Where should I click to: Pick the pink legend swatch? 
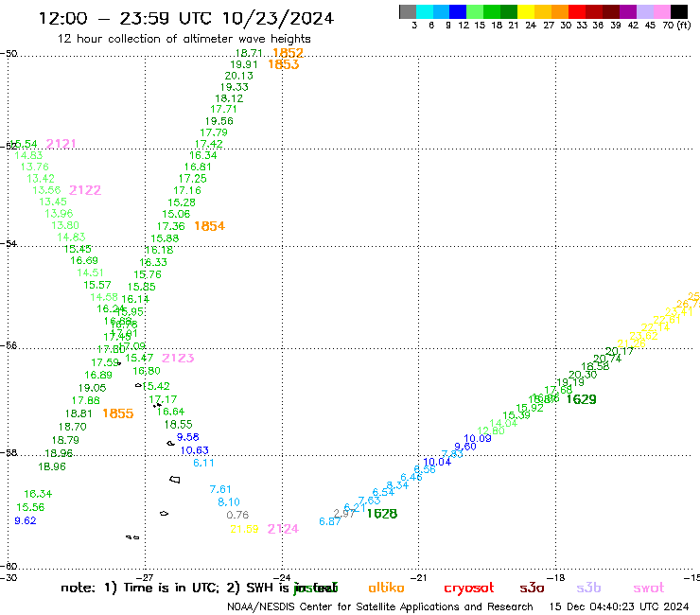[x=661, y=11]
